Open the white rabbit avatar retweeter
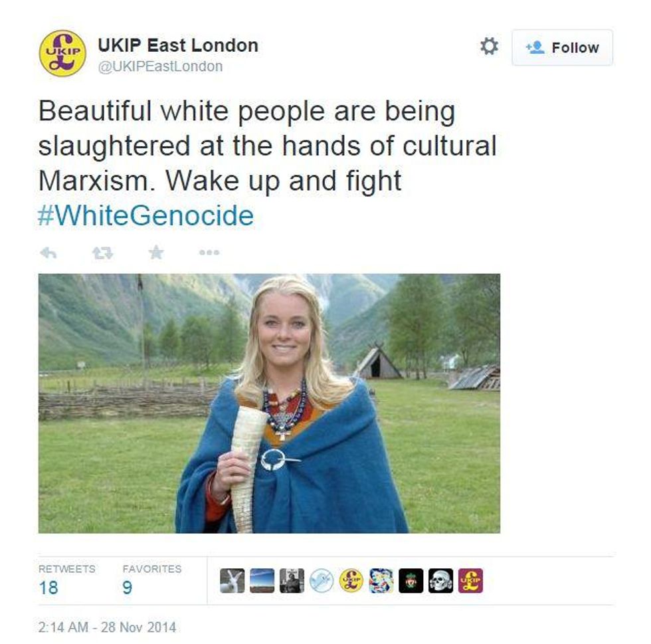 pos(232,580)
